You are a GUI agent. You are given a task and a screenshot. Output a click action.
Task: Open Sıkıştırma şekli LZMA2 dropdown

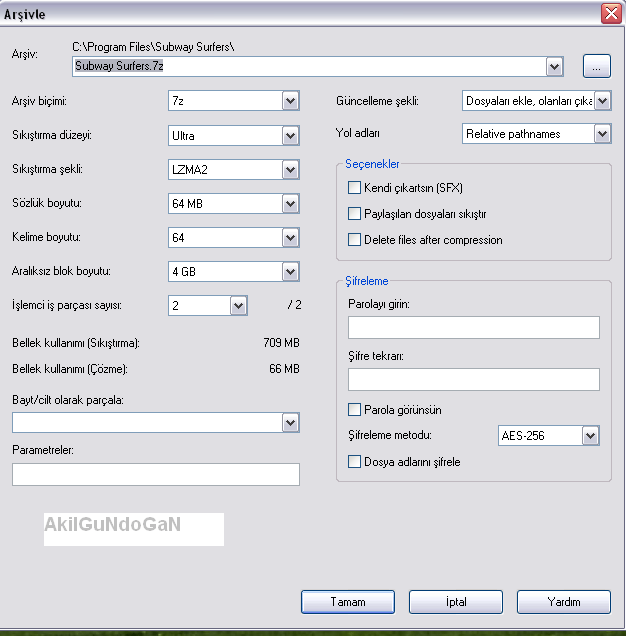(290, 170)
